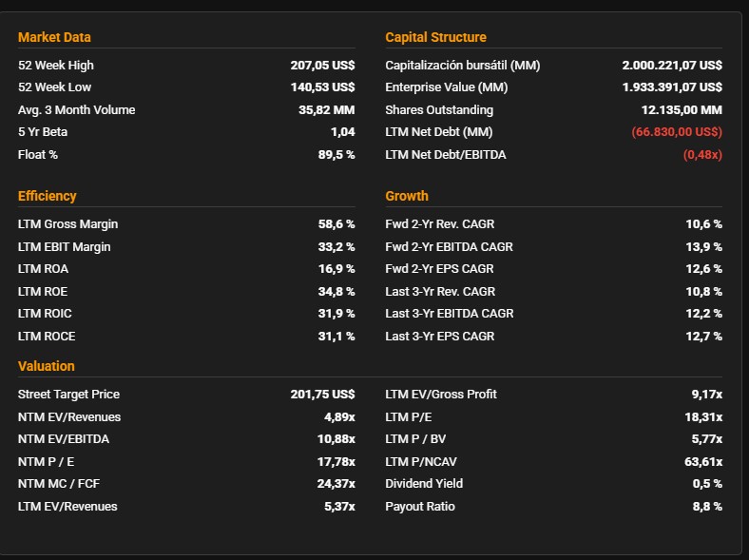Click the Market Data section heading

coord(54,37)
